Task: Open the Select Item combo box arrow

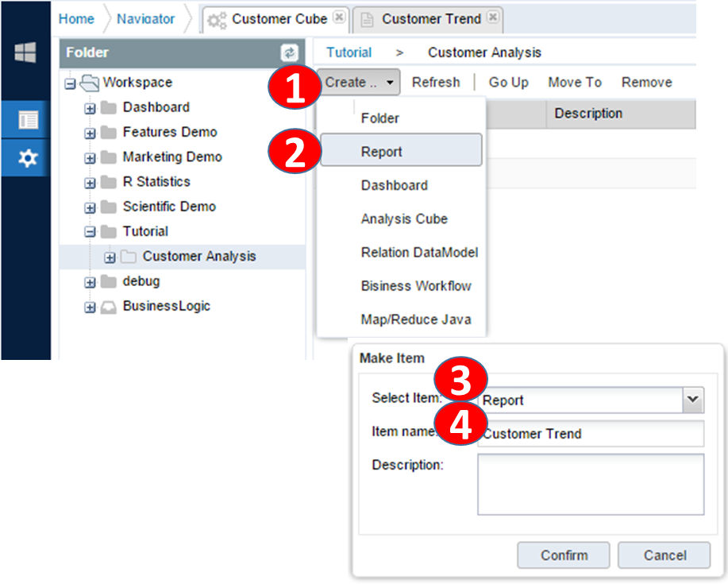Action: pos(693,400)
